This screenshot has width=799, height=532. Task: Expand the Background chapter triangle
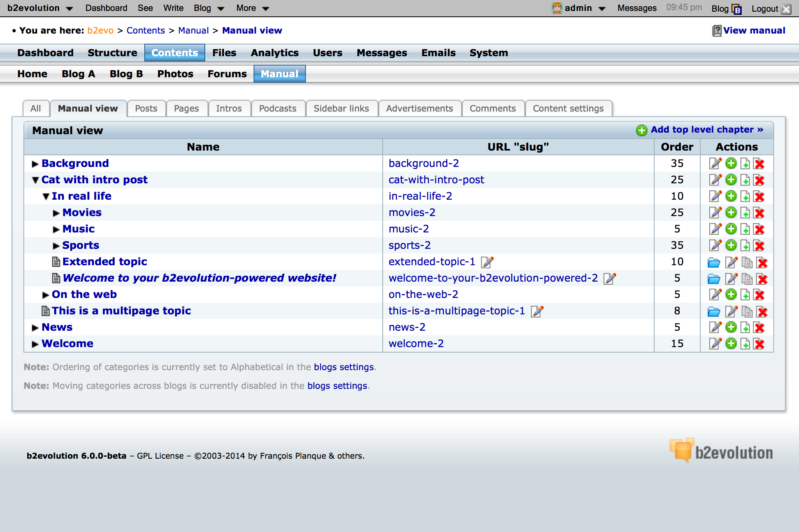(x=35, y=164)
